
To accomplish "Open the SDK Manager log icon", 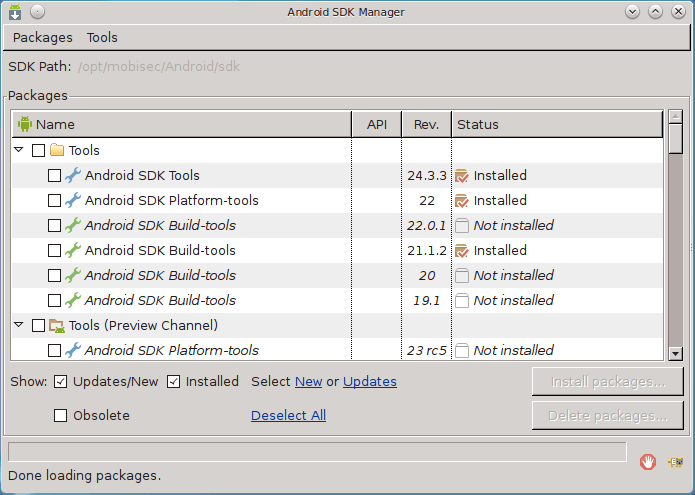I will click(675, 462).
